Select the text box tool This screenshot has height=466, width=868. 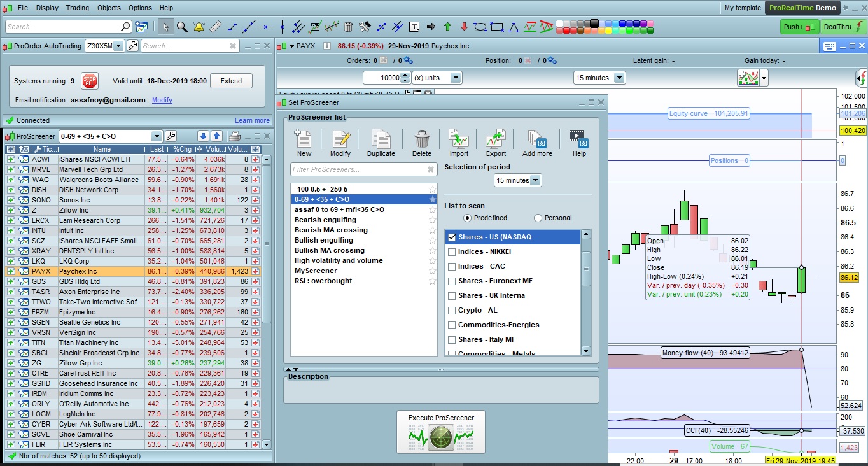(x=414, y=27)
